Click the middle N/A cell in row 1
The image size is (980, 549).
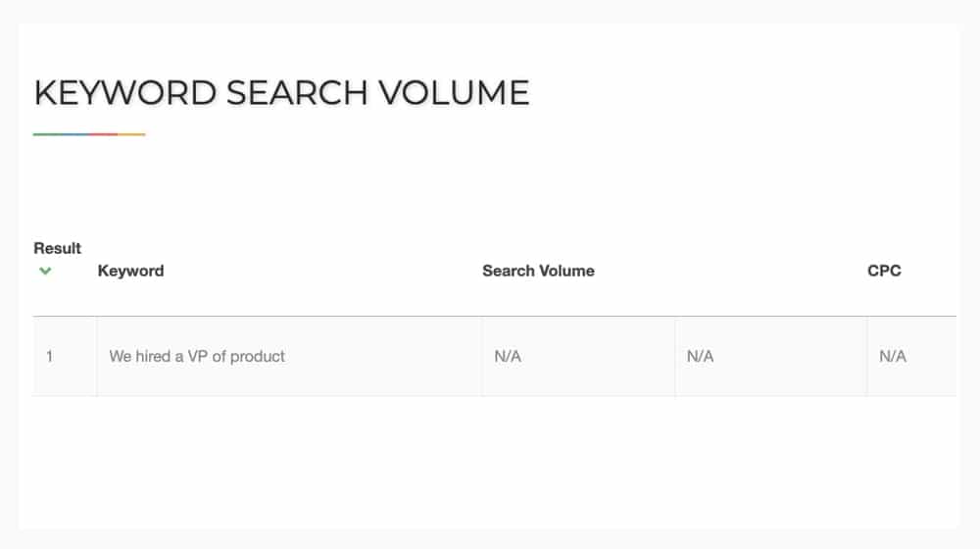tap(771, 357)
